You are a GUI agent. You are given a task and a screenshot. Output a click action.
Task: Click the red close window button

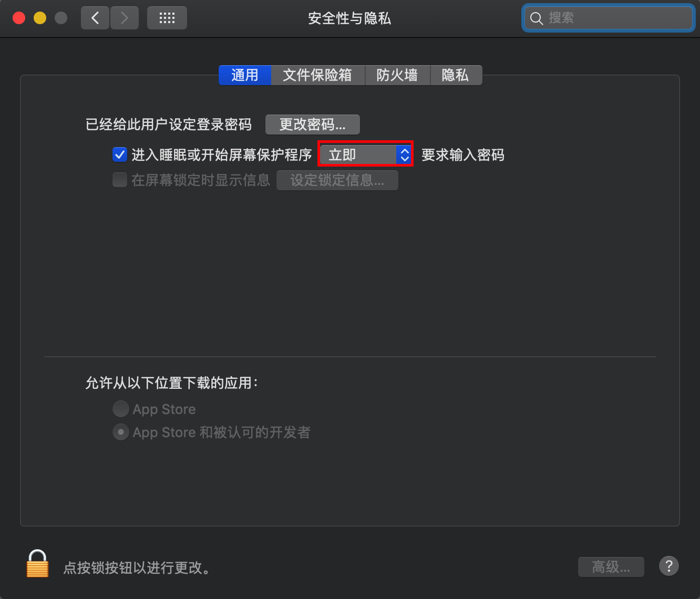[x=19, y=18]
